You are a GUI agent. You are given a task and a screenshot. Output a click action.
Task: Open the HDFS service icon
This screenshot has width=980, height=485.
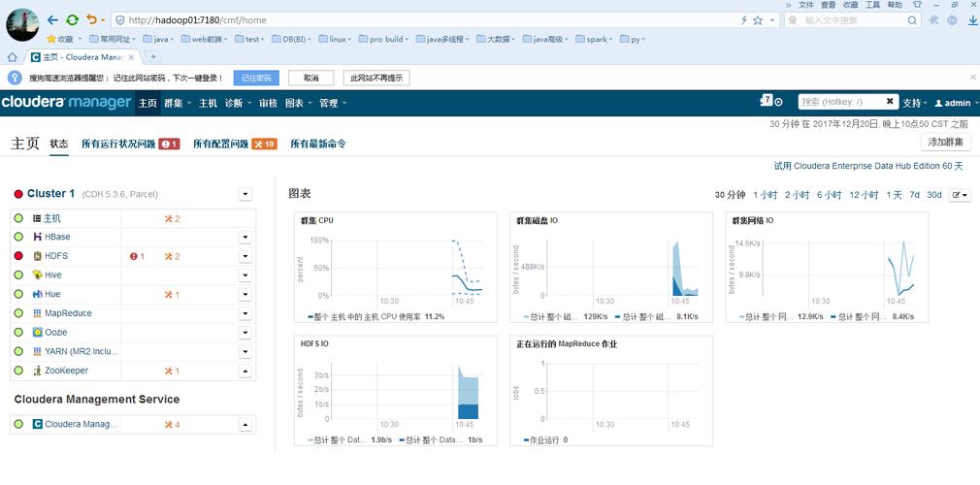(37, 256)
